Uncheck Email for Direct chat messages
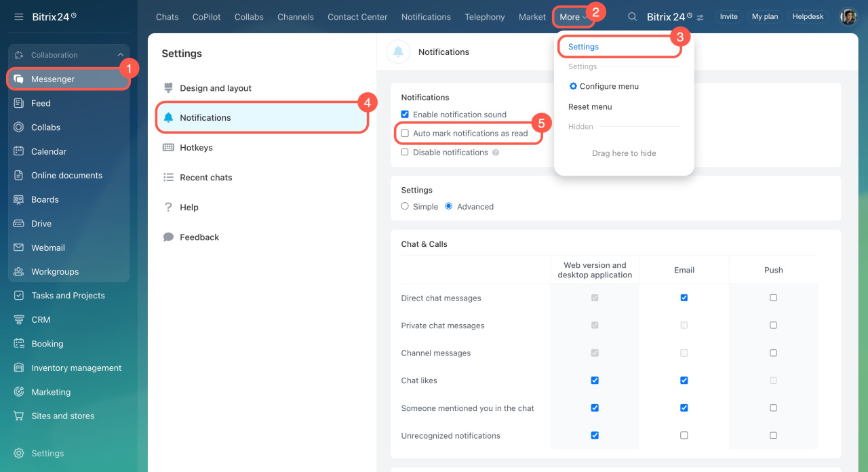The image size is (868, 472). tap(684, 298)
